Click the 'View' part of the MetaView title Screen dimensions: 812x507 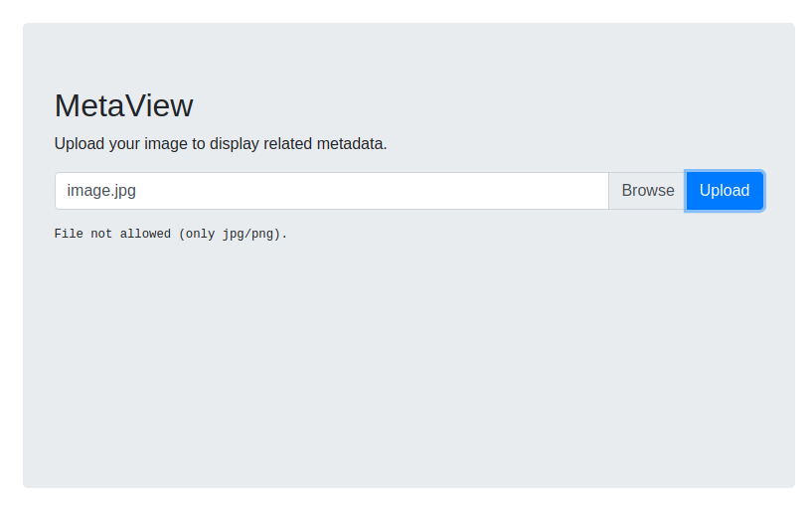pyautogui.click(x=159, y=105)
